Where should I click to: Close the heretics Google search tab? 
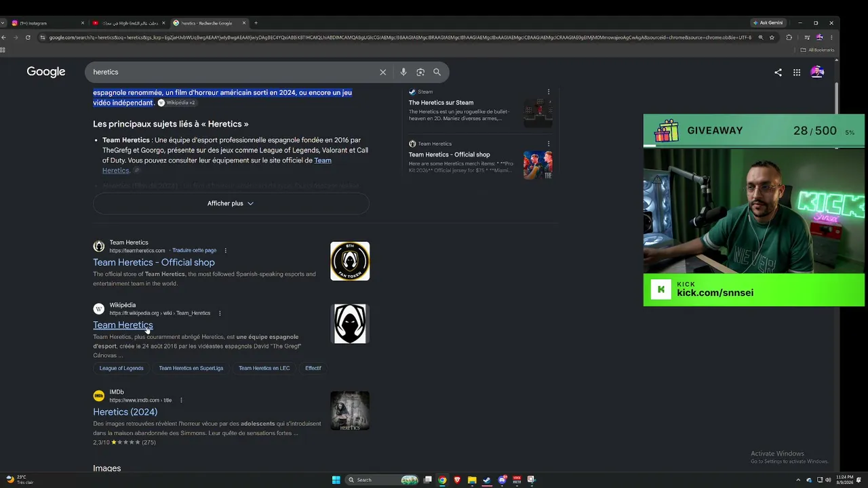coord(244,23)
